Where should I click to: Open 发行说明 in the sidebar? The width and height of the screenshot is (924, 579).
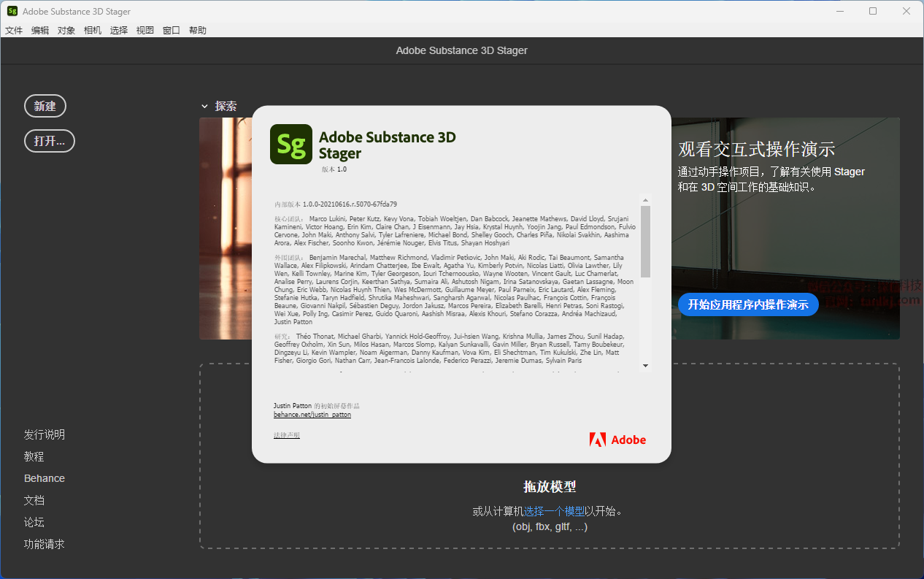(x=45, y=434)
